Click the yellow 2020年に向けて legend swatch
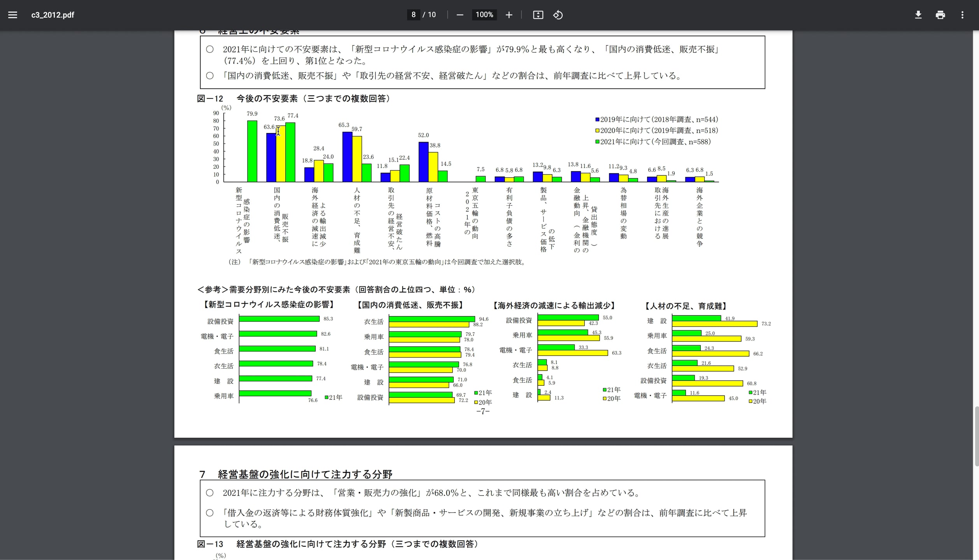The height and width of the screenshot is (560, 979). (597, 131)
